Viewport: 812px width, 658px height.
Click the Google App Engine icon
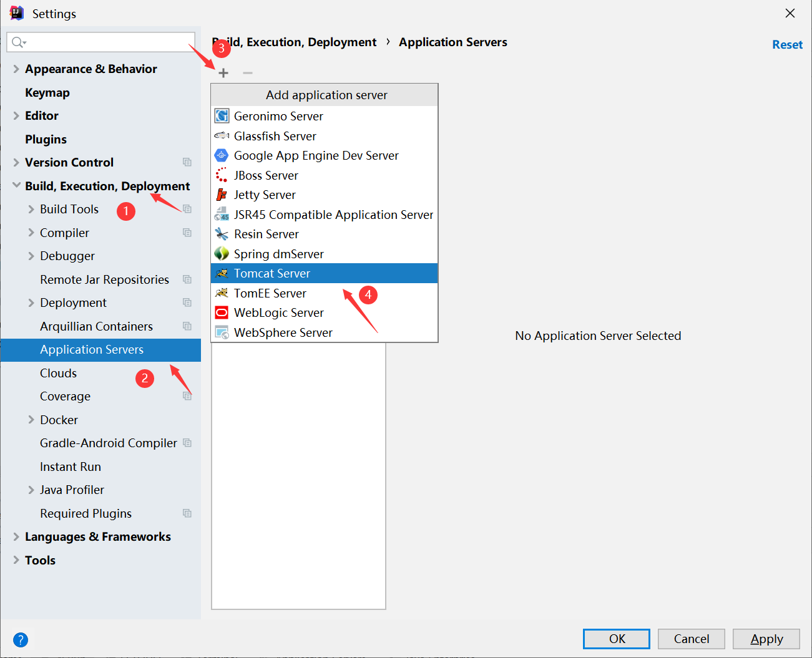[x=222, y=155]
